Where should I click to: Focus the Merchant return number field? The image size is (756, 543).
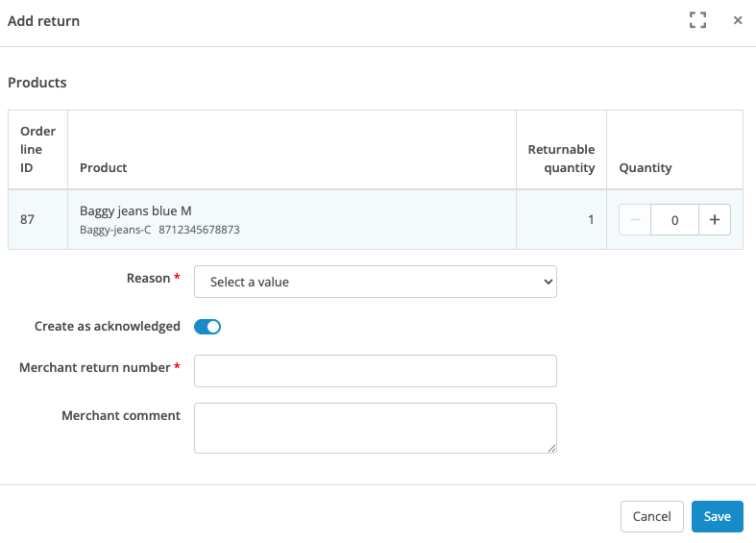(375, 371)
